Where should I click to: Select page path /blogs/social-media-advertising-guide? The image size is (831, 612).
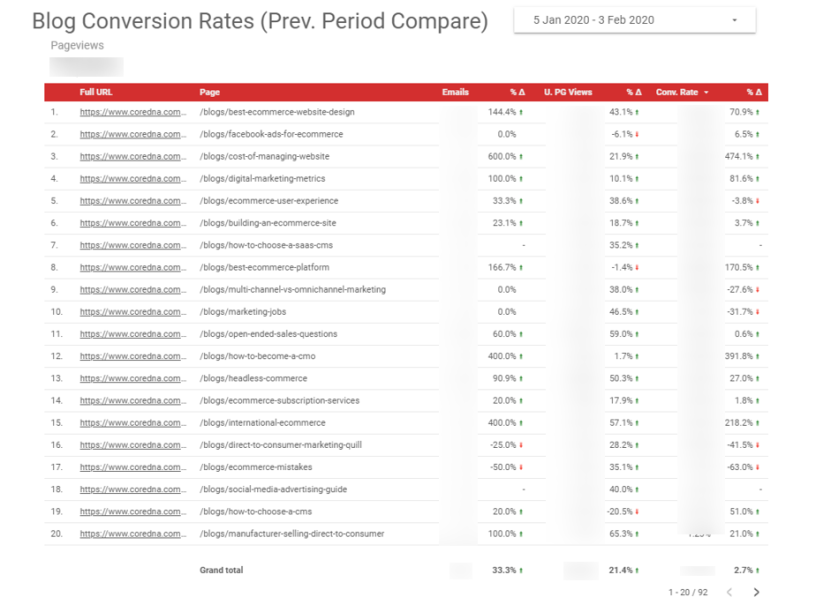(273, 490)
